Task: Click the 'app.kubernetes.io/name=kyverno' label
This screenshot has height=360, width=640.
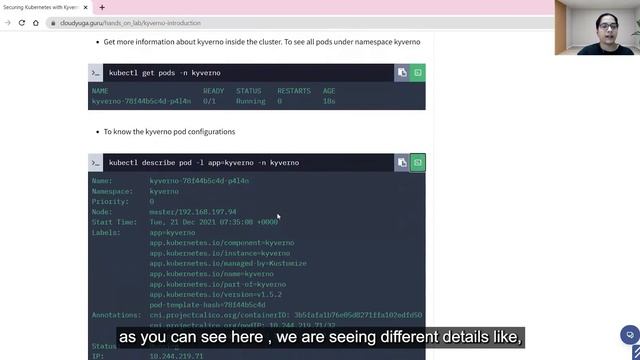Action: [x=211, y=274]
